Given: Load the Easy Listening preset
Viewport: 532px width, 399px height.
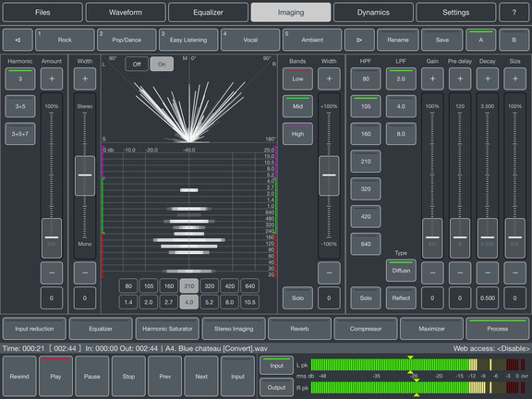Looking at the screenshot, I should [x=188, y=40].
